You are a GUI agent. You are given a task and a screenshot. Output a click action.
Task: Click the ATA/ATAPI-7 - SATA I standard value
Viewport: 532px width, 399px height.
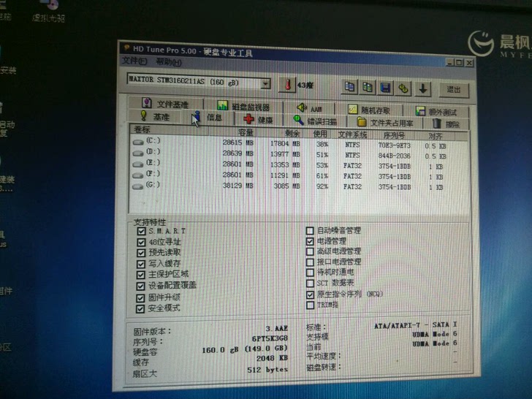[416, 325]
